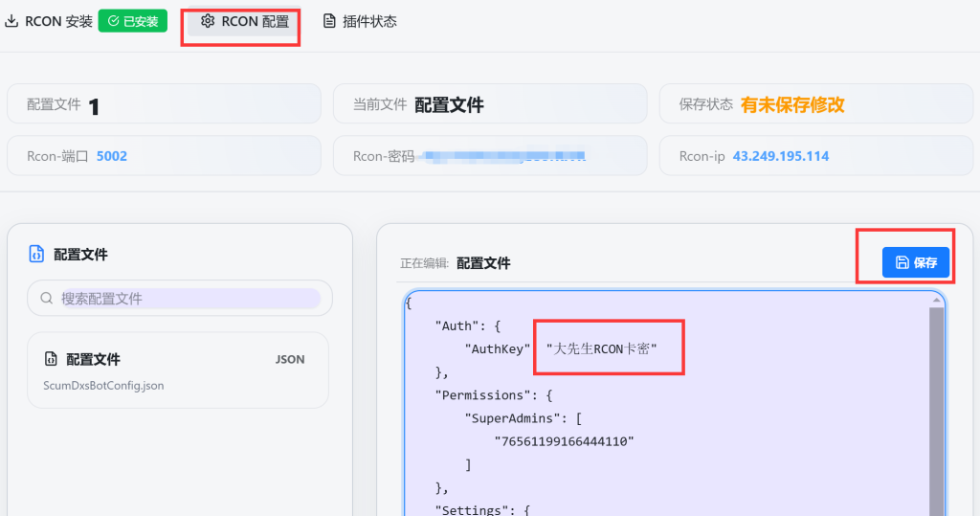Click the 正在编辑 配置文件 editor title
Screen dimensions: 980x516
[455, 263]
